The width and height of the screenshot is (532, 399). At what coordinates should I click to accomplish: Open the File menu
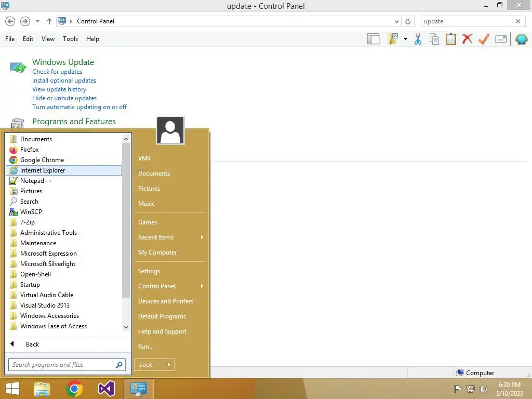(x=10, y=39)
